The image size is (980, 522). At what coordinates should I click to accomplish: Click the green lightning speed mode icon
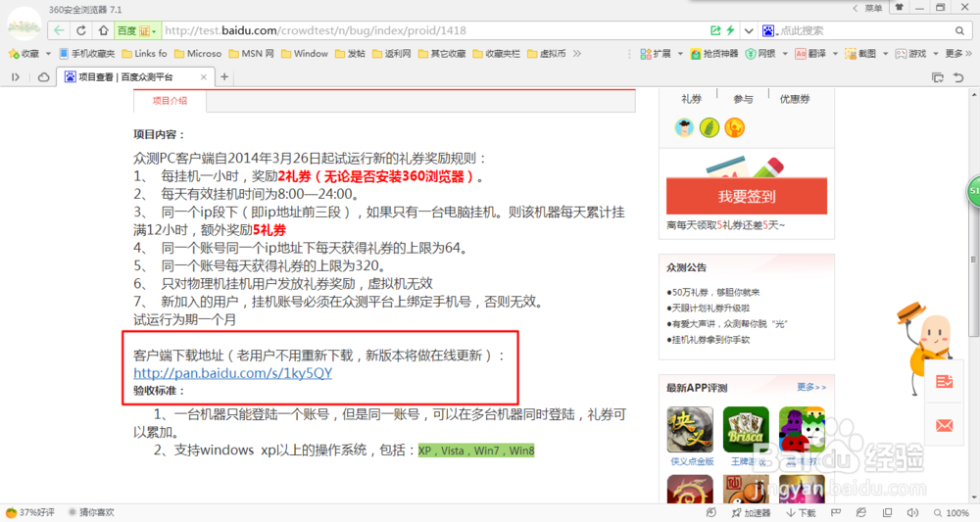(x=730, y=30)
